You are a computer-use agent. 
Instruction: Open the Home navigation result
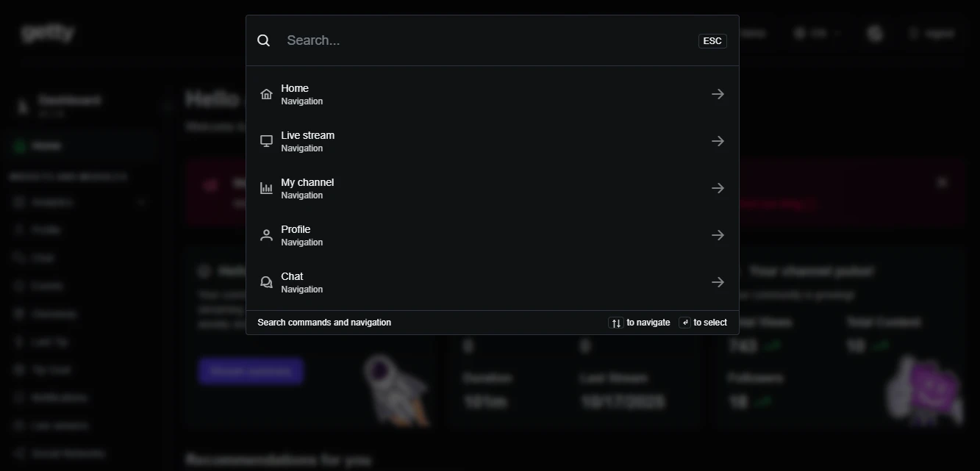click(493, 94)
